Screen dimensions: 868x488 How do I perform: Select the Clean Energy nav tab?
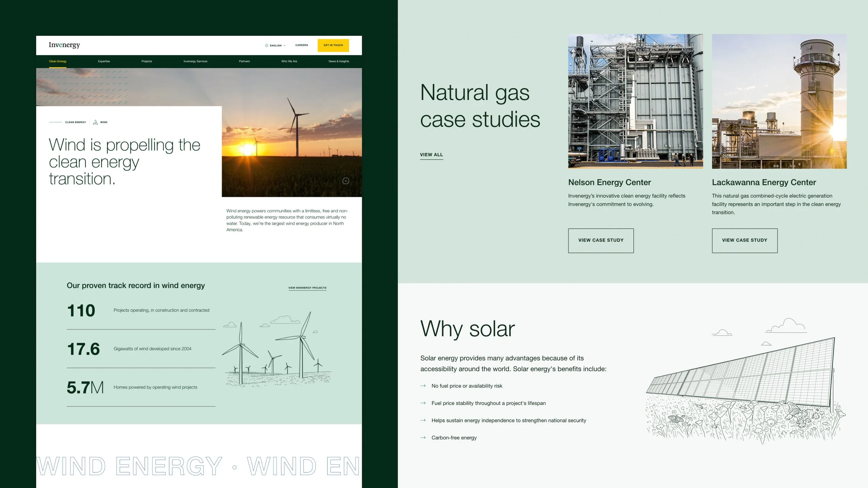coord(58,61)
